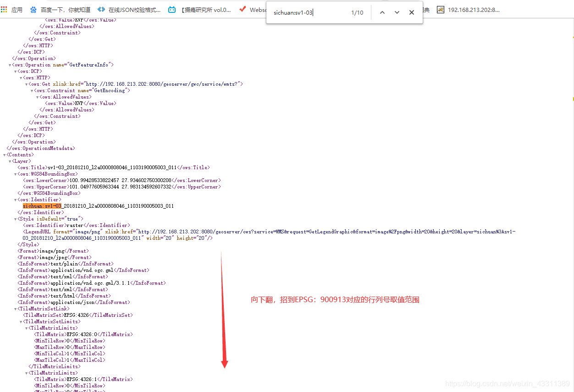Open the Apps grid icon in bookmarks bar
This screenshot has height=392, width=574.
4,9
